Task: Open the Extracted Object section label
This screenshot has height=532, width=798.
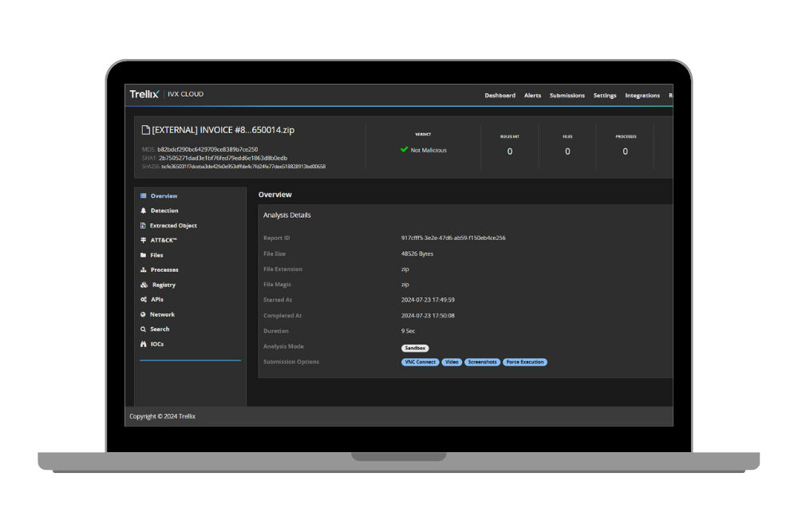Action: (x=173, y=225)
